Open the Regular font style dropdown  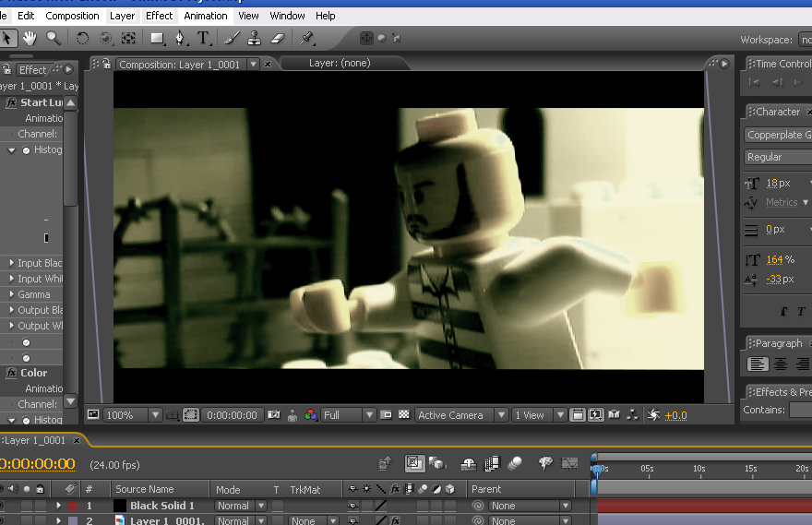tap(779, 157)
